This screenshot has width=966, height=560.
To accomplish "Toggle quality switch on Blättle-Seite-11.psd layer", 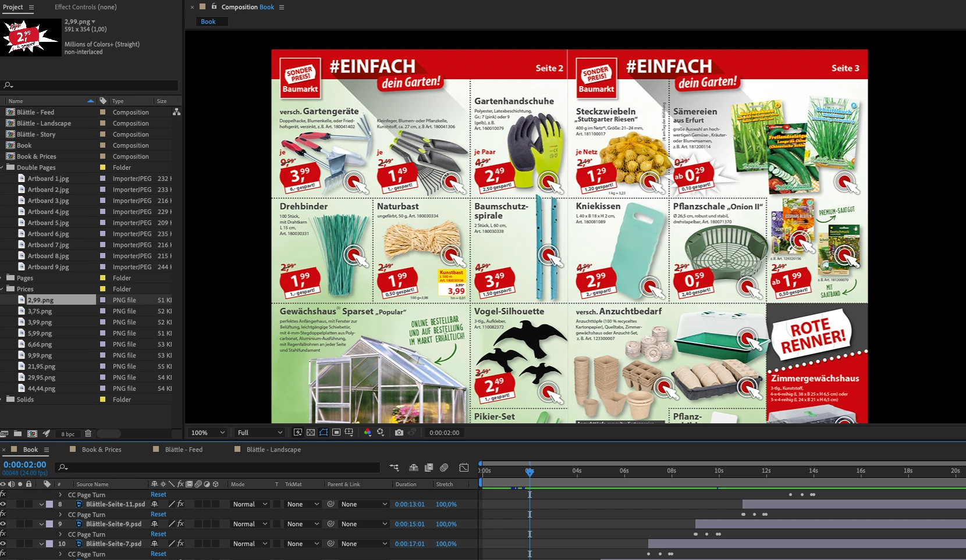I will click(172, 504).
